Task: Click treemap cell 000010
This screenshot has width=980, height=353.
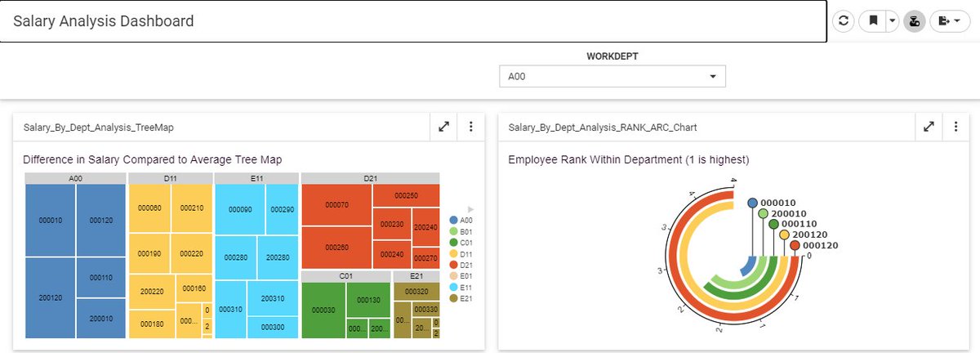Action: [51, 221]
